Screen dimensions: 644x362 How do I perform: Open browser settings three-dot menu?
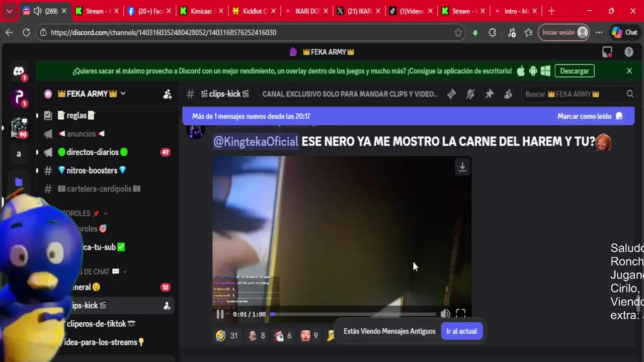click(x=599, y=32)
